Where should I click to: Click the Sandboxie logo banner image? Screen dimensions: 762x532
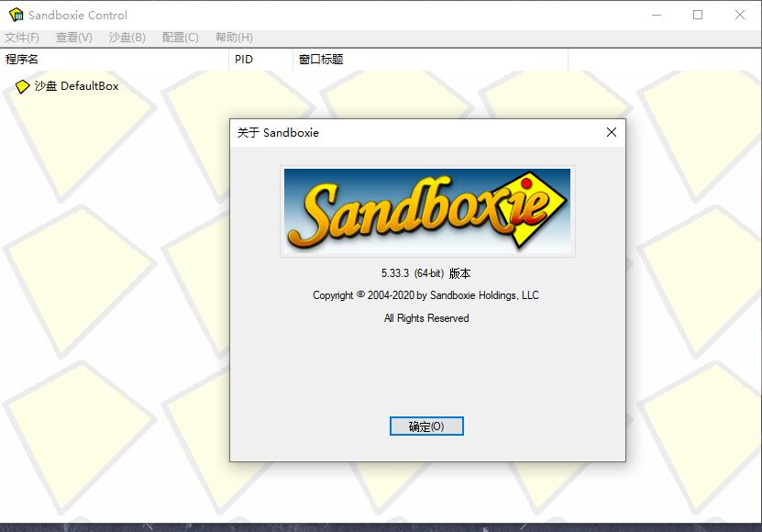[427, 211]
